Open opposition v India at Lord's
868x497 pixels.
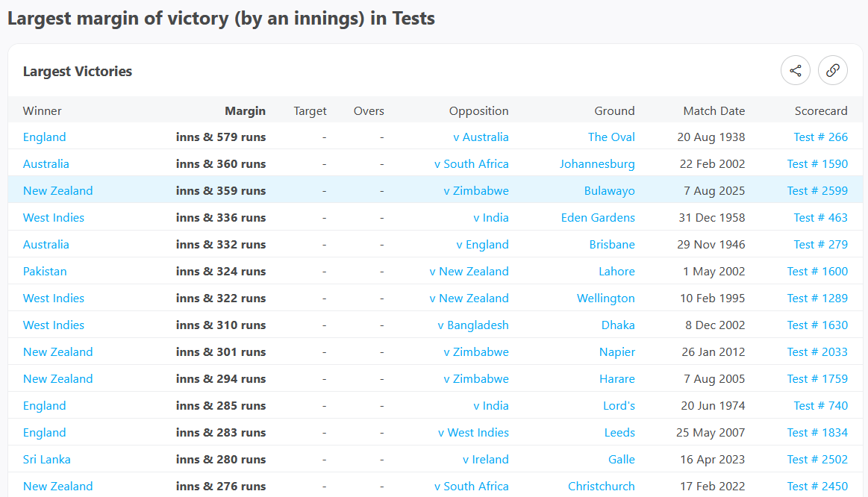491,406
